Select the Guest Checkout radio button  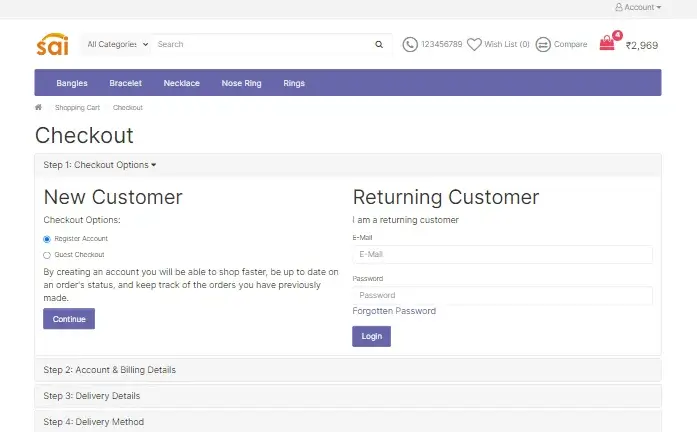coord(47,255)
